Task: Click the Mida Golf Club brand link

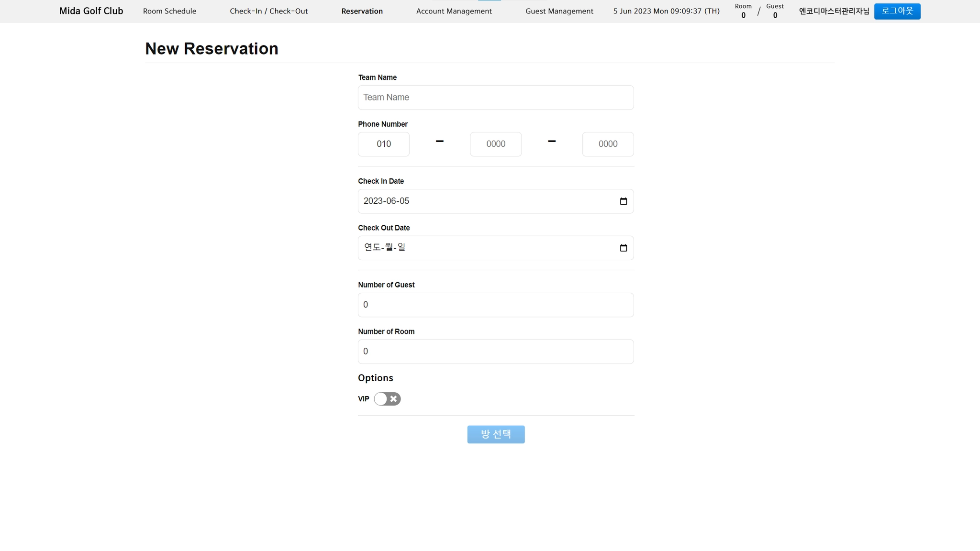Action: click(x=91, y=11)
